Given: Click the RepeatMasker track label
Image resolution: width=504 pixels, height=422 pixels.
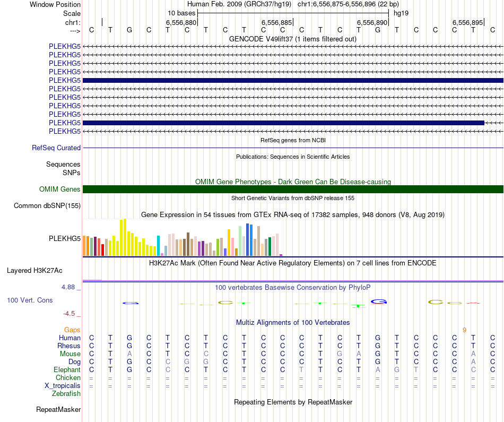Looking at the screenshot, I should 58,409.
